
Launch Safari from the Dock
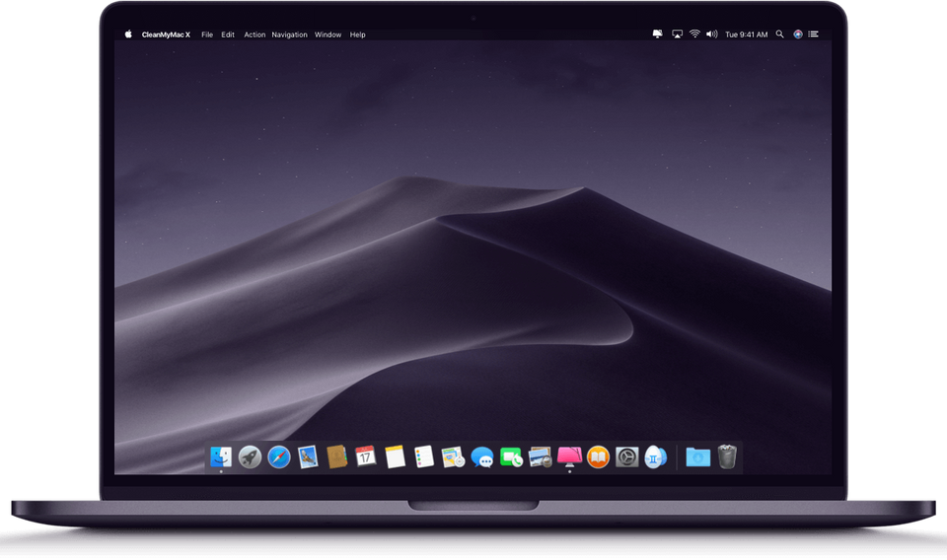tap(279, 457)
